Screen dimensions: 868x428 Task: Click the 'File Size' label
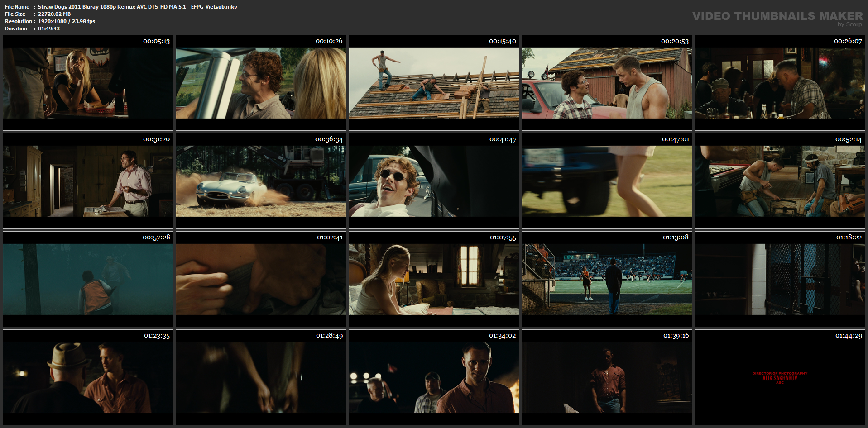coord(15,14)
